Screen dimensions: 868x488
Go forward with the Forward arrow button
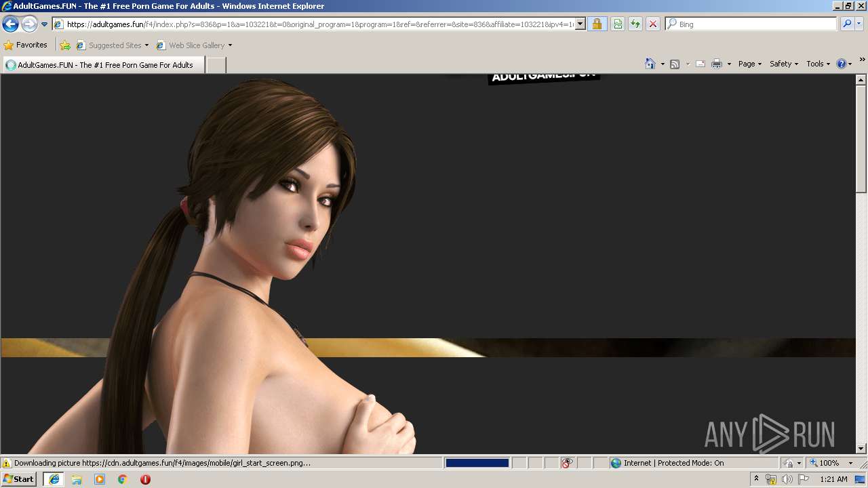pos(29,24)
